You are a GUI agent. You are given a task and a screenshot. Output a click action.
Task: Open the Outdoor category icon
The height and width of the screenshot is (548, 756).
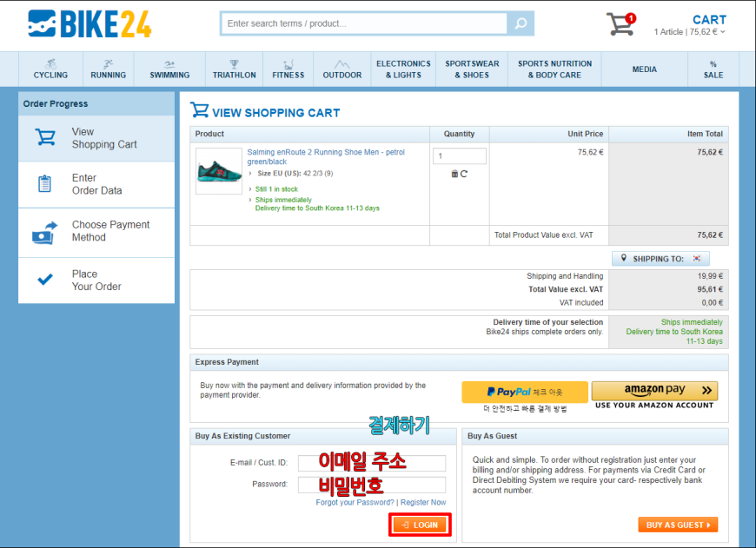click(342, 64)
